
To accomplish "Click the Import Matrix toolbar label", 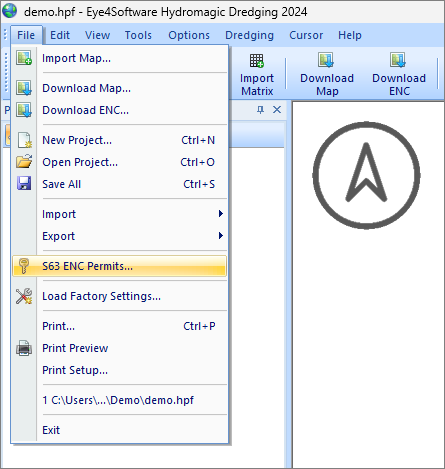I will (x=257, y=84).
